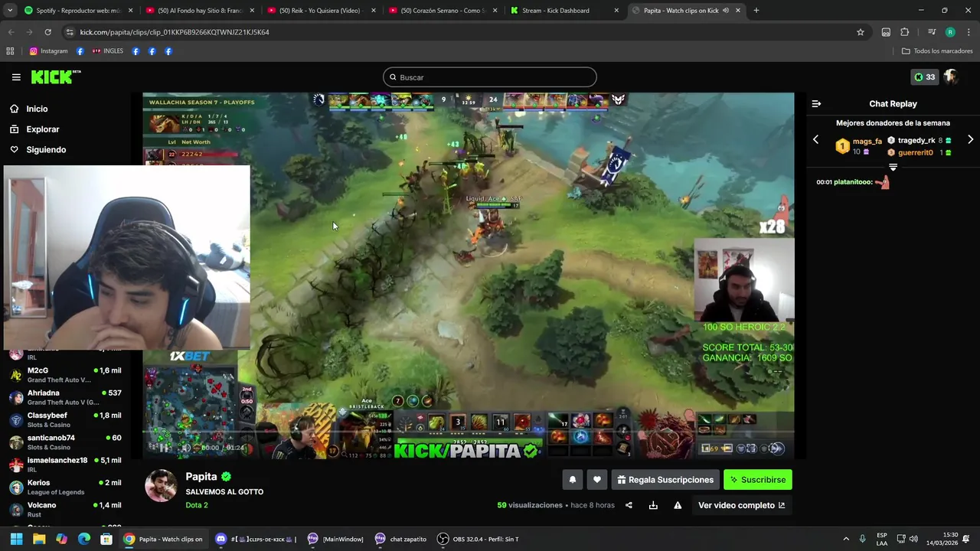The image size is (980, 551).
Task: Open Volcano channel in sidebar
Action: [65, 509]
